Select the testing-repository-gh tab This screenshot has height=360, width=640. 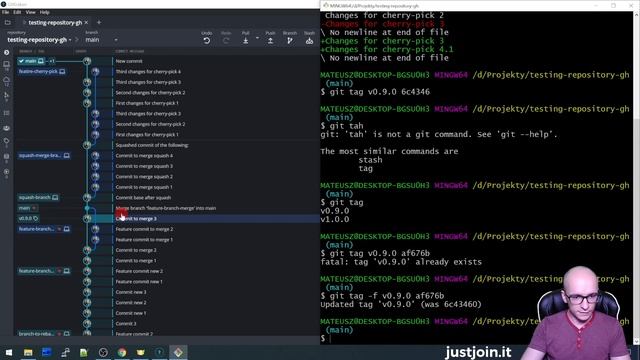[x=55, y=22]
